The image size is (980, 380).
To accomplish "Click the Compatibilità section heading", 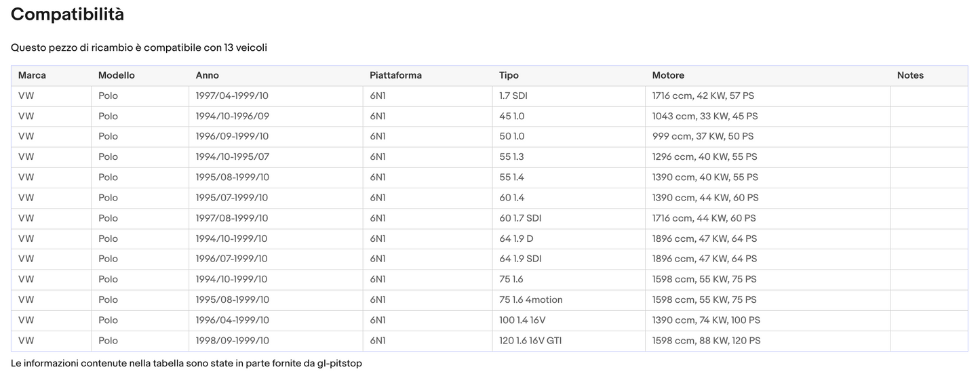I will 67,14.
